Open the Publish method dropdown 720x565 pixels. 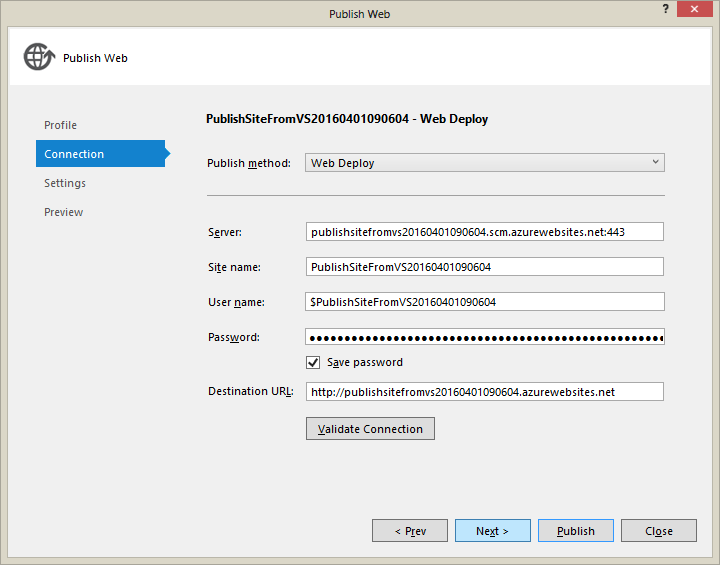coord(485,163)
